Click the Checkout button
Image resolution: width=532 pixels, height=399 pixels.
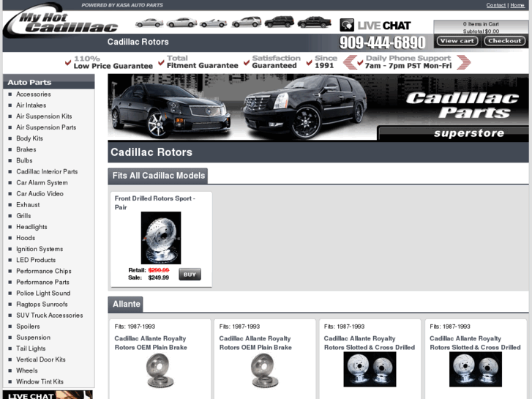tap(504, 41)
